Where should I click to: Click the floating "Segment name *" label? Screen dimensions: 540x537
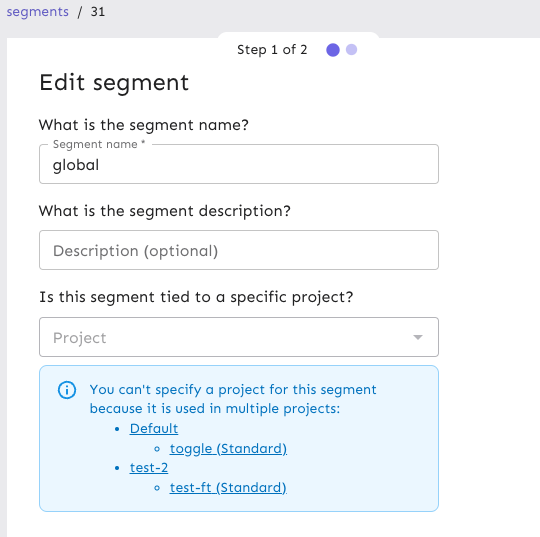(x=99, y=144)
